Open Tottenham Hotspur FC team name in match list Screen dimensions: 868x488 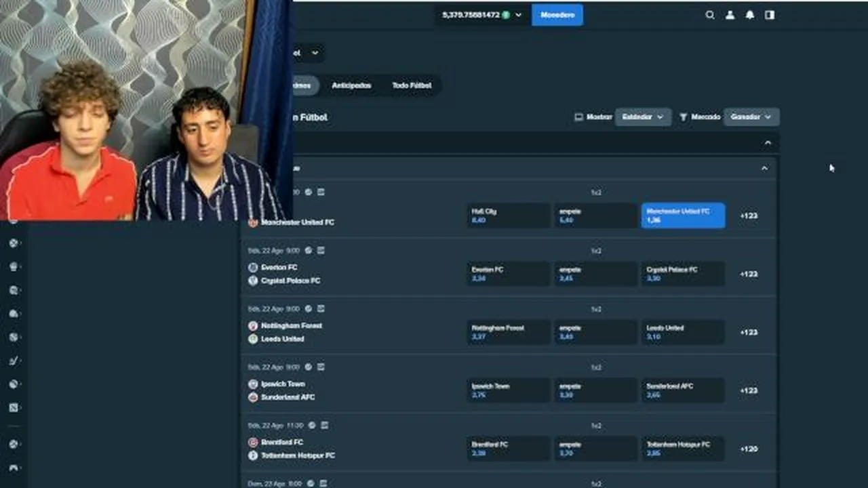pyautogui.click(x=298, y=455)
